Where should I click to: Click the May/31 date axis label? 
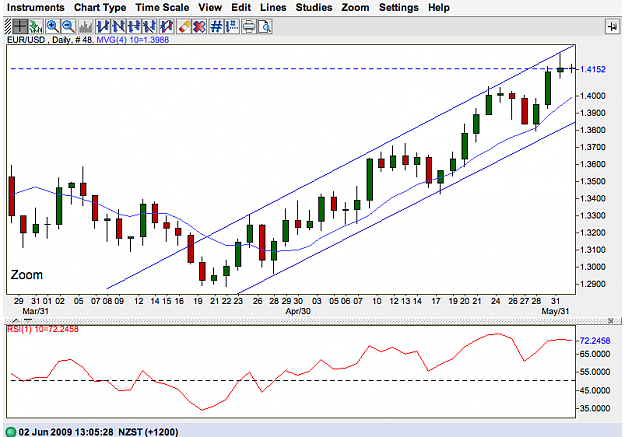(x=555, y=311)
